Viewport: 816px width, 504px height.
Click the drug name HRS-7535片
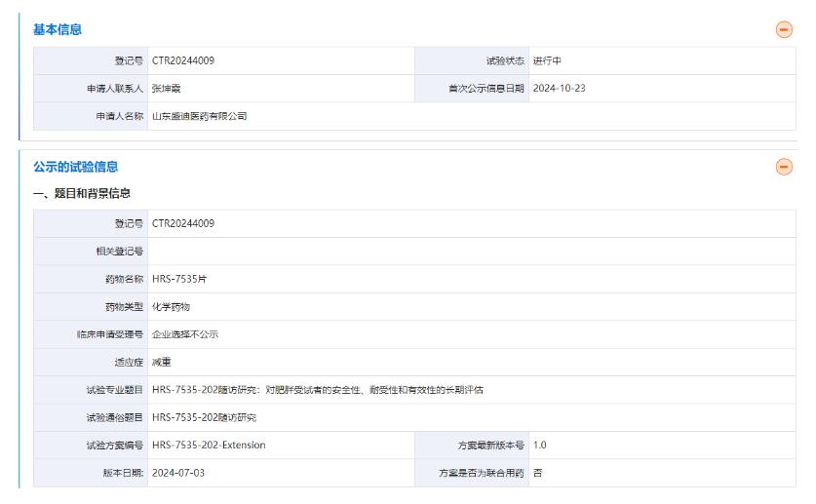(x=179, y=279)
